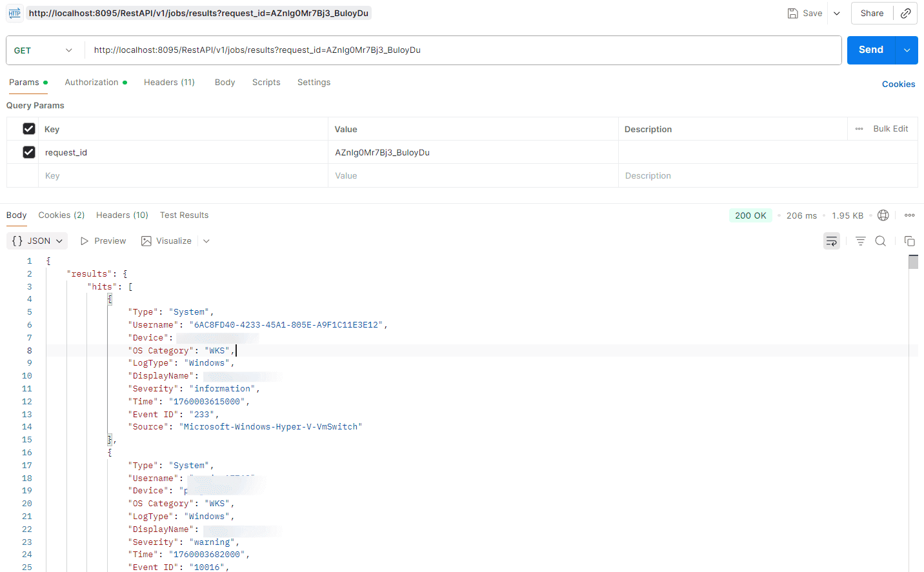924x572 pixels.
Task: Uncheck the request_id query parameter
Action: coord(28,152)
